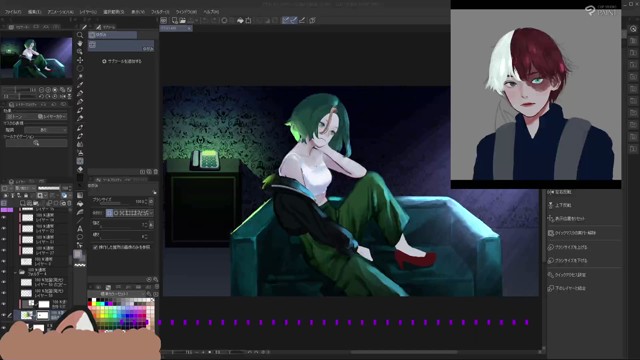Select the Zoom magnifier tool
The width and height of the screenshot is (640, 360).
[x=80, y=35]
